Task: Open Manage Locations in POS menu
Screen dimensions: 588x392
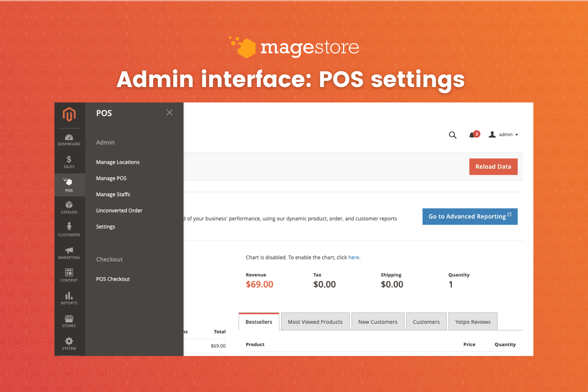Action: click(118, 162)
